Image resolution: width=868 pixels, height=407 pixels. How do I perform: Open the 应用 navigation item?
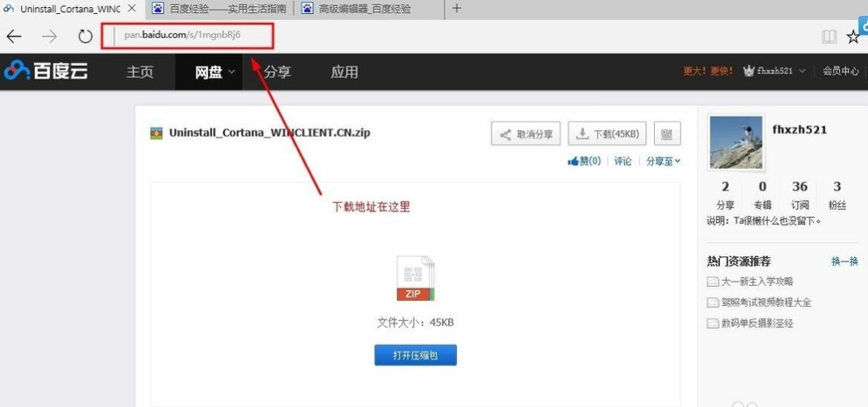345,72
